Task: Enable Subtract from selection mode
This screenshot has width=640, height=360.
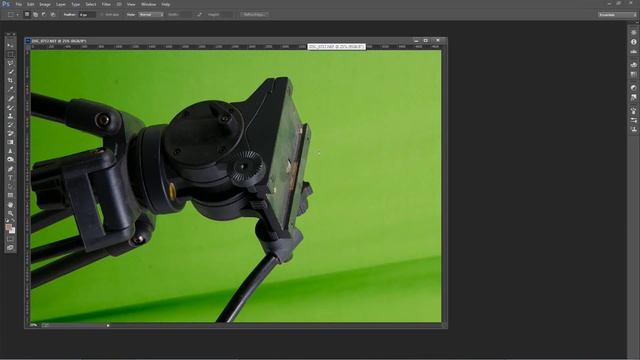Action: (x=44, y=14)
